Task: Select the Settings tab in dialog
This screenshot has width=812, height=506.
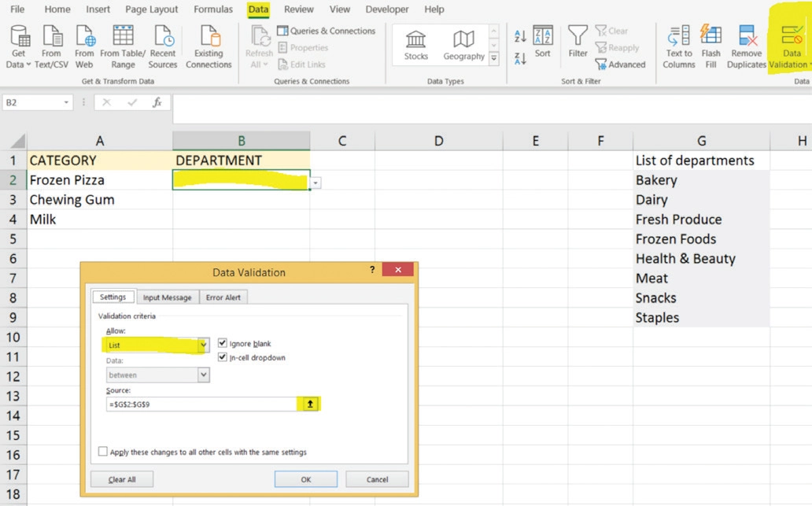Action: click(x=113, y=297)
